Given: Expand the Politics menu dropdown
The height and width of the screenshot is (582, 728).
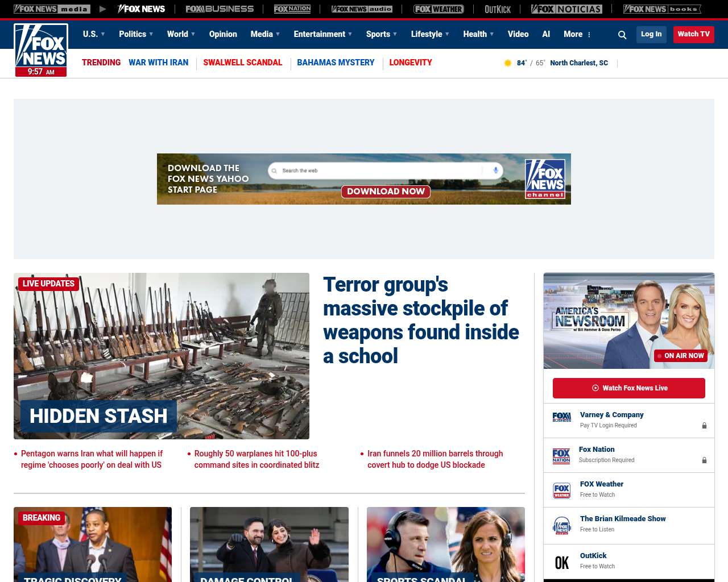Looking at the screenshot, I should [x=136, y=34].
